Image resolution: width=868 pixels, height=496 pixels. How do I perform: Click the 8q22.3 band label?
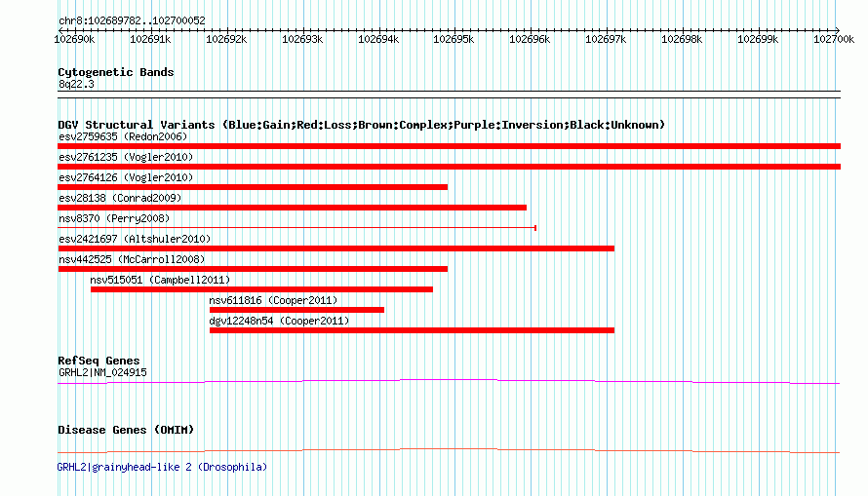(x=76, y=84)
